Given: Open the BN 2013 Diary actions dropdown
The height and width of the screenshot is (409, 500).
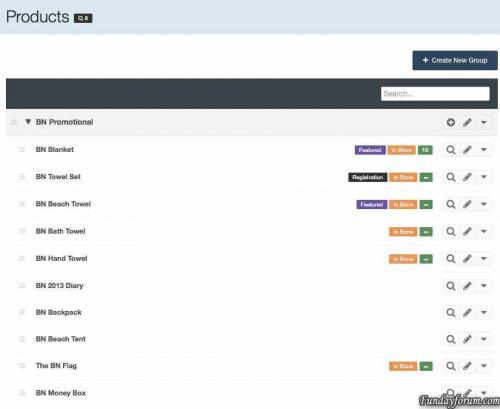Looking at the screenshot, I should coord(484,286).
